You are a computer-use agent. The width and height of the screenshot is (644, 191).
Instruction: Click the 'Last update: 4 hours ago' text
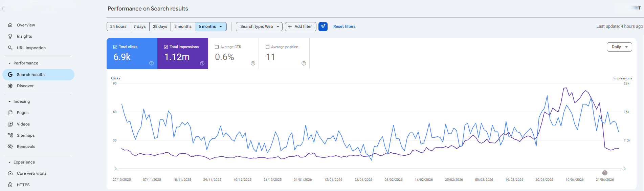619,26
